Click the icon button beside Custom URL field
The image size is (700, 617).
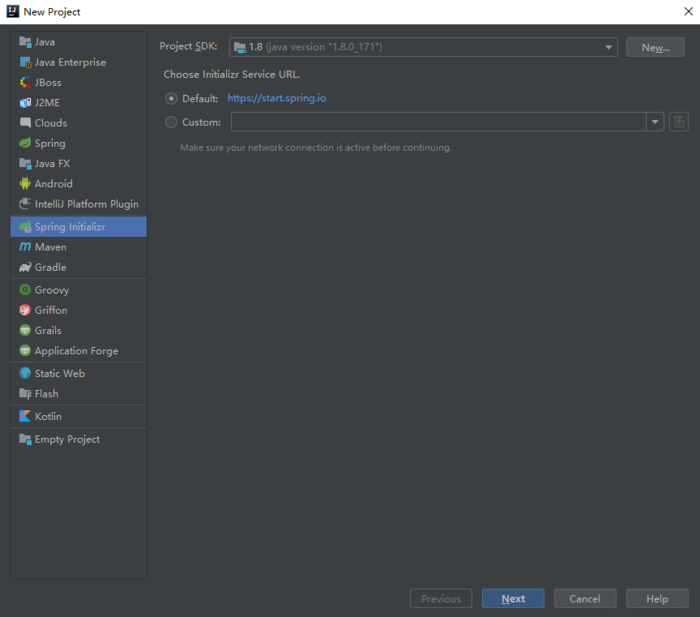pos(679,122)
